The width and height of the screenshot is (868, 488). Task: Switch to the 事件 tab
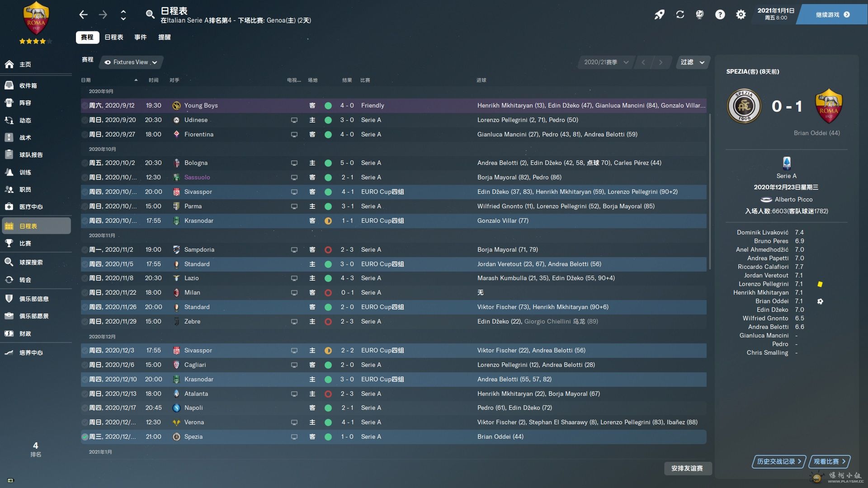pos(140,37)
